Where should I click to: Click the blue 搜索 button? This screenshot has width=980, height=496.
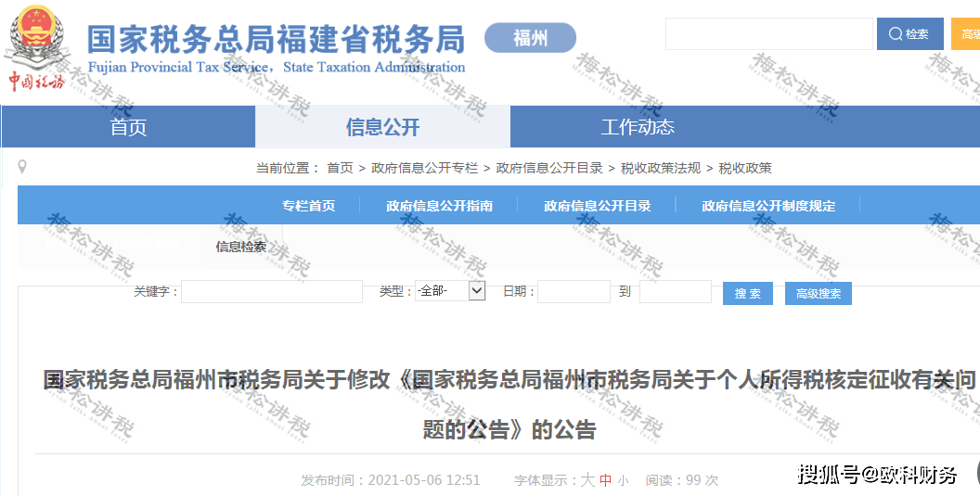[x=747, y=294]
